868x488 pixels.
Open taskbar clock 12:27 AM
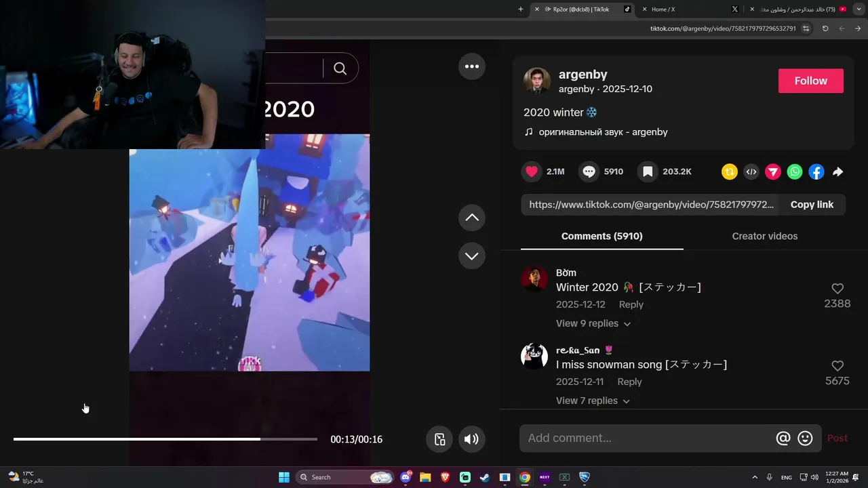[x=837, y=477]
